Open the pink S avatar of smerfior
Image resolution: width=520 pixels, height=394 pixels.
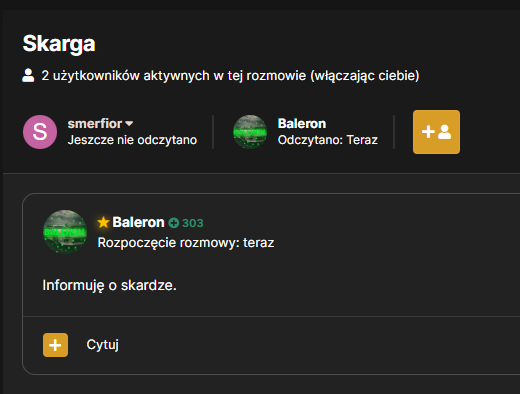coord(40,132)
